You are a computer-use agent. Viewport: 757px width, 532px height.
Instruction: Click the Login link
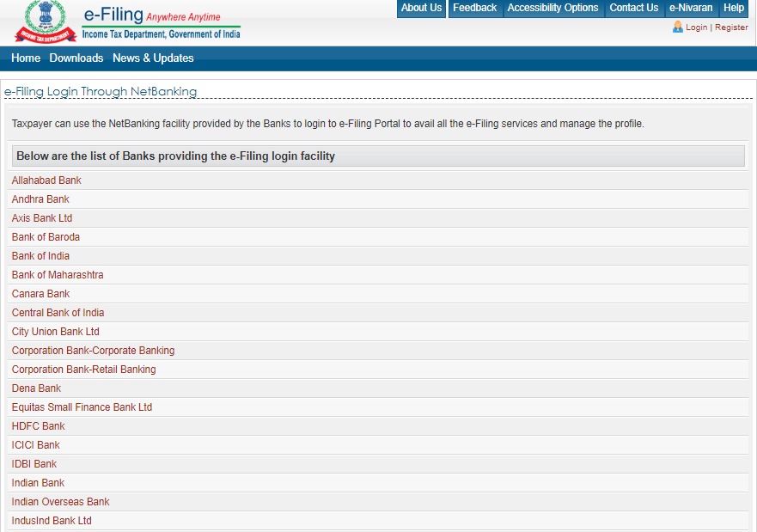point(696,28)
